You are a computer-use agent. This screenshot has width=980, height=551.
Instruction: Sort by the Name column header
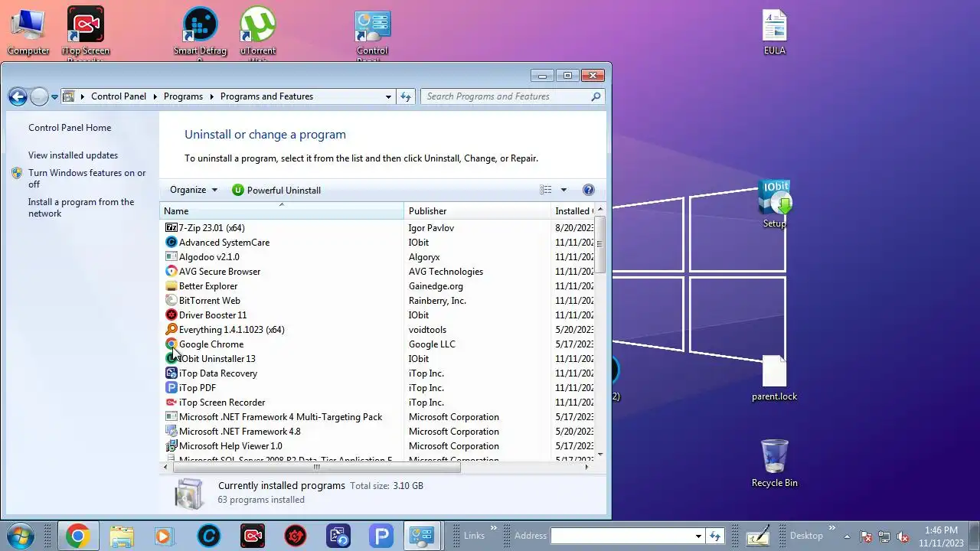(282, 211)
